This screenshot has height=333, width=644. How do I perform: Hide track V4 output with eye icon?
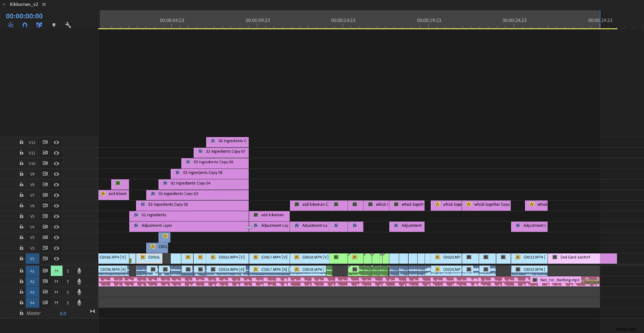coord(56,227)
